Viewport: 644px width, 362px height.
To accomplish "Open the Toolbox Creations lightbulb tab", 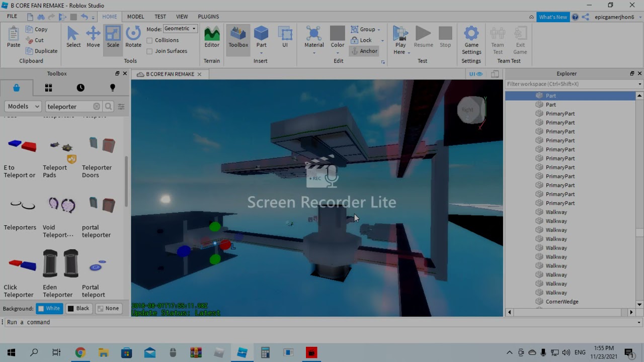I will tap(113, 88).
